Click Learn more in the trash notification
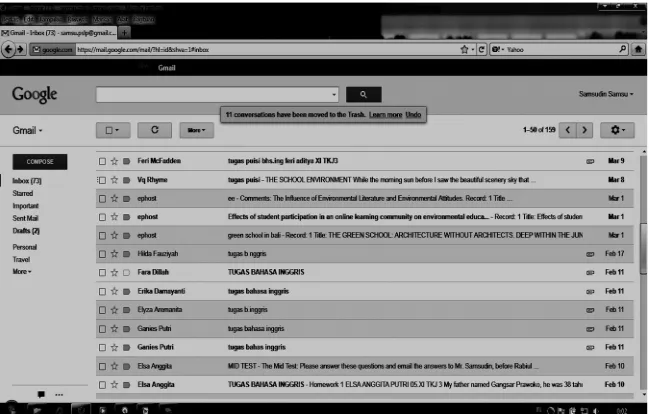The height and width of the screenshot is (414, 650). click(386, 114)
